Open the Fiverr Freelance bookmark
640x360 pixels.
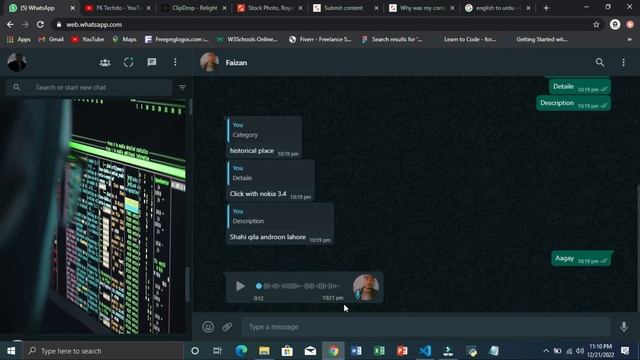click(320, 40)
